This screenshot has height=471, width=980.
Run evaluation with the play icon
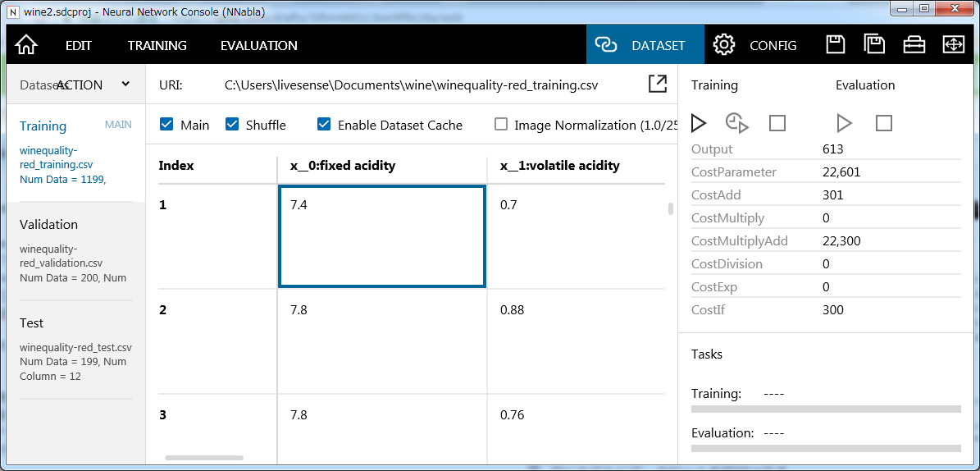pyautogui.click(x=844, y=123)
